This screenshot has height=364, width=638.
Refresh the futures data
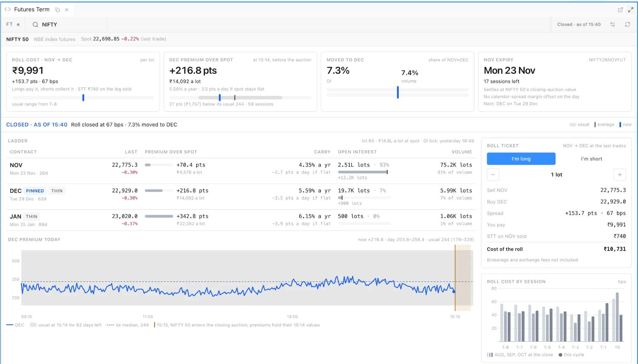tap(627, 25)
